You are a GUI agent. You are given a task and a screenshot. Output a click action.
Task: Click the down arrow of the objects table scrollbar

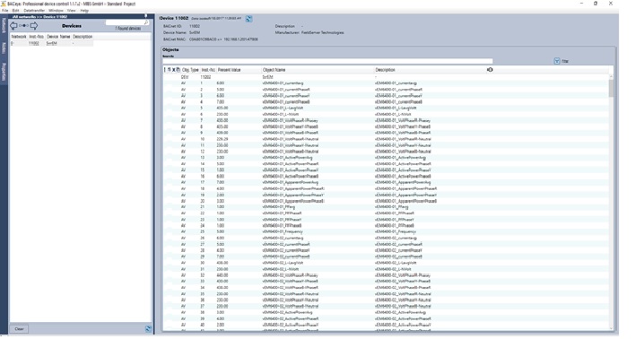pos(611,328)
